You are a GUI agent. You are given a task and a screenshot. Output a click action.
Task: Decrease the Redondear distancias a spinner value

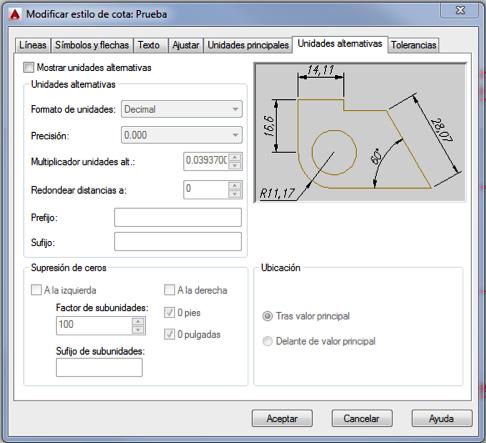tap(235, 194)
